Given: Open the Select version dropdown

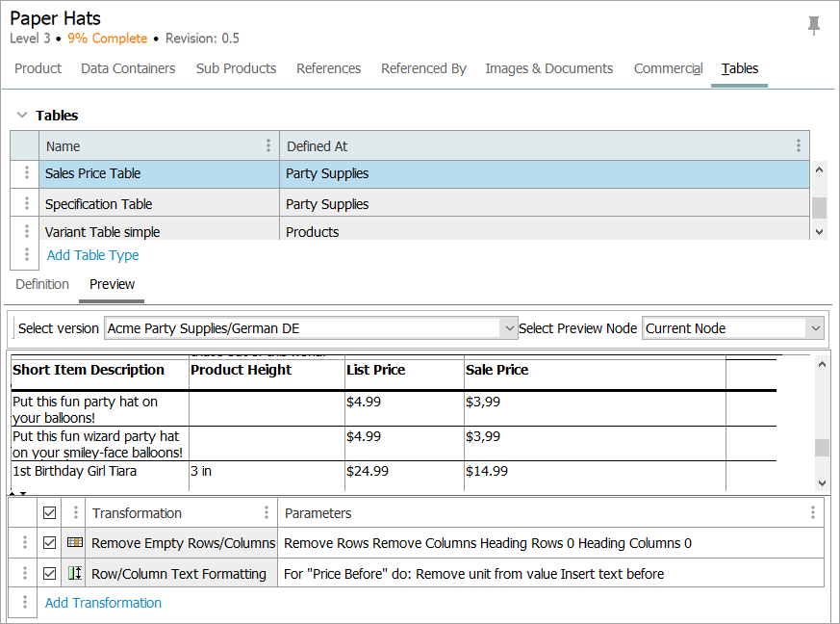Looking at the screenshot, I should tap(509, 328).
